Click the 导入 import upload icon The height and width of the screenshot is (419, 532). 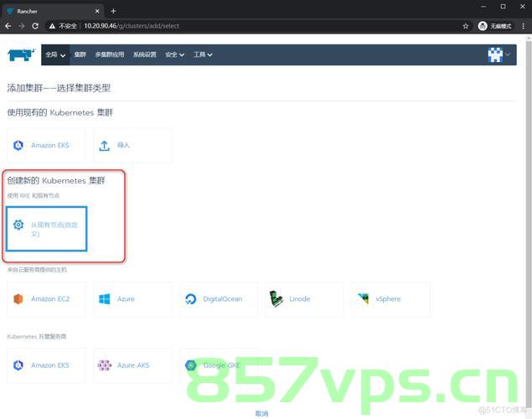pos(105,146)
